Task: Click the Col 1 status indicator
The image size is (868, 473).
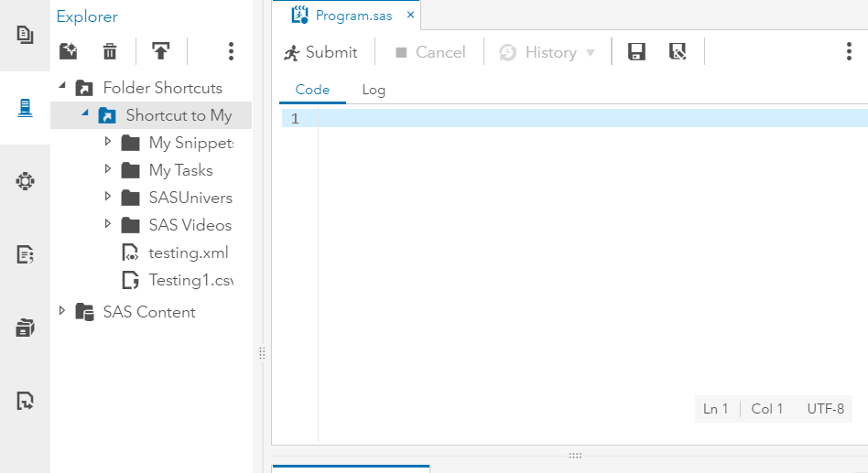Action: [x=766, y=409]
